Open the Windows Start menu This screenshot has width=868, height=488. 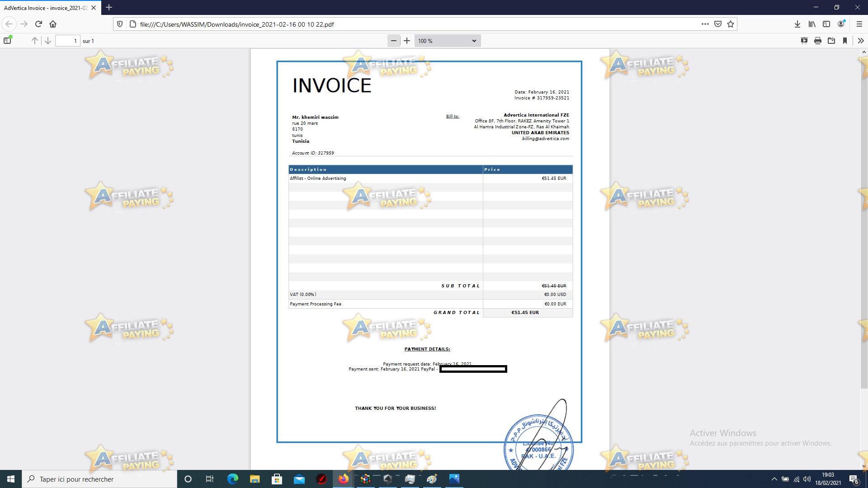pos(11,479)
